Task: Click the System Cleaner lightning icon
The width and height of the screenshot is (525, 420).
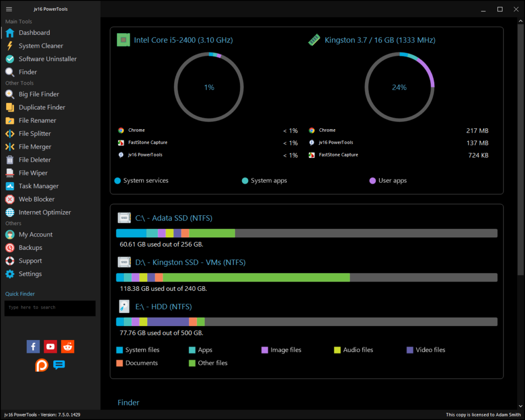Action: point(10,46)
